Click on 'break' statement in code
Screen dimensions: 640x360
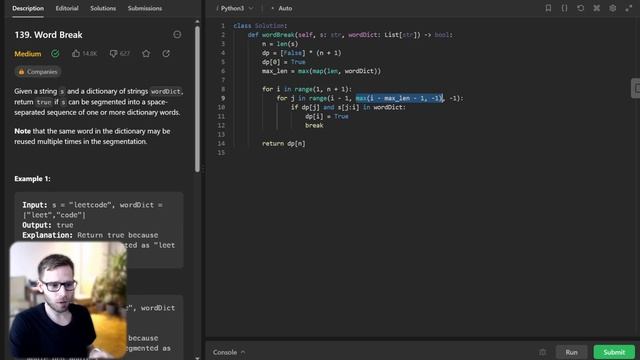coord(314,125)
